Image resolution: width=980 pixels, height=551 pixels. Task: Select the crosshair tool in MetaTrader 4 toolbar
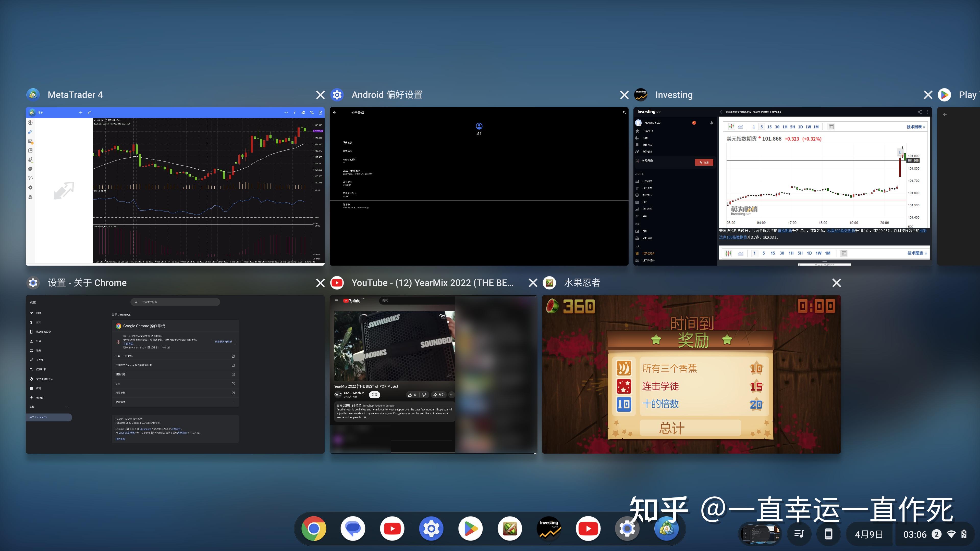(286, 112)
